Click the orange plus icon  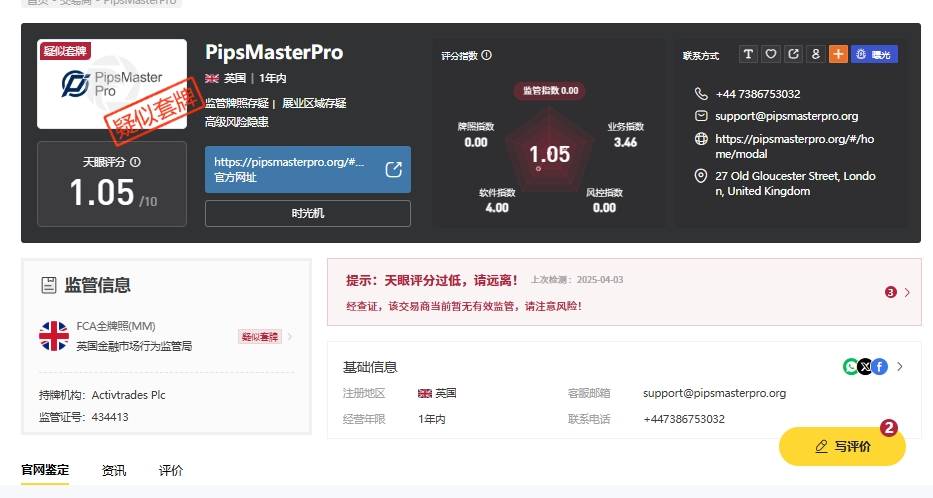pyautogui.click(x=838, y=54)
